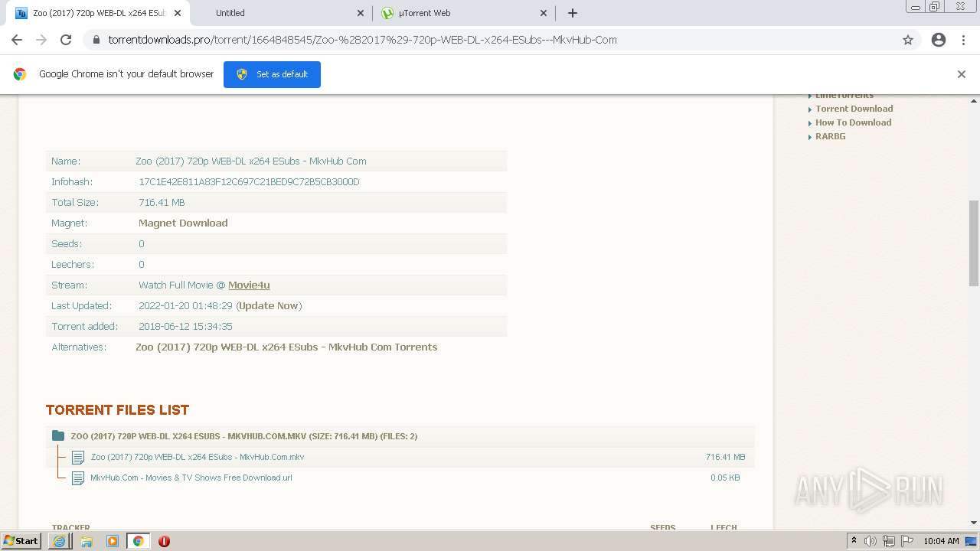
Task: Open a new browser tab
Action: pos(573,13)
